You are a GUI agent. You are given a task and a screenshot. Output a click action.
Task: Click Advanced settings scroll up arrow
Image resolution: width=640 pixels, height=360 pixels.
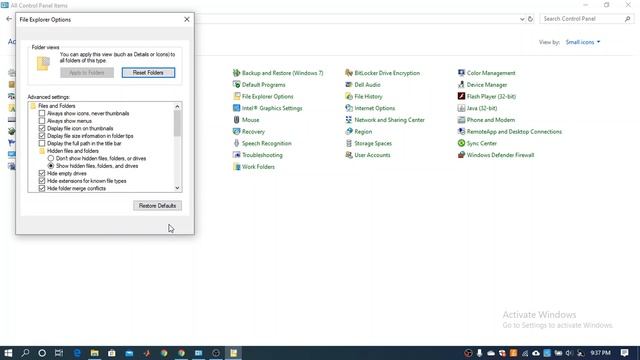[x=177, y=107]
